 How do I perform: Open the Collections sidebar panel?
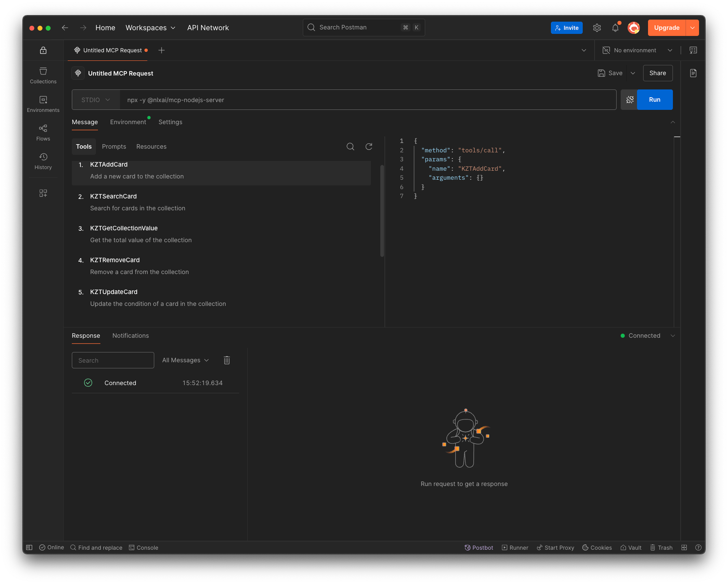[x=43, y=76]
